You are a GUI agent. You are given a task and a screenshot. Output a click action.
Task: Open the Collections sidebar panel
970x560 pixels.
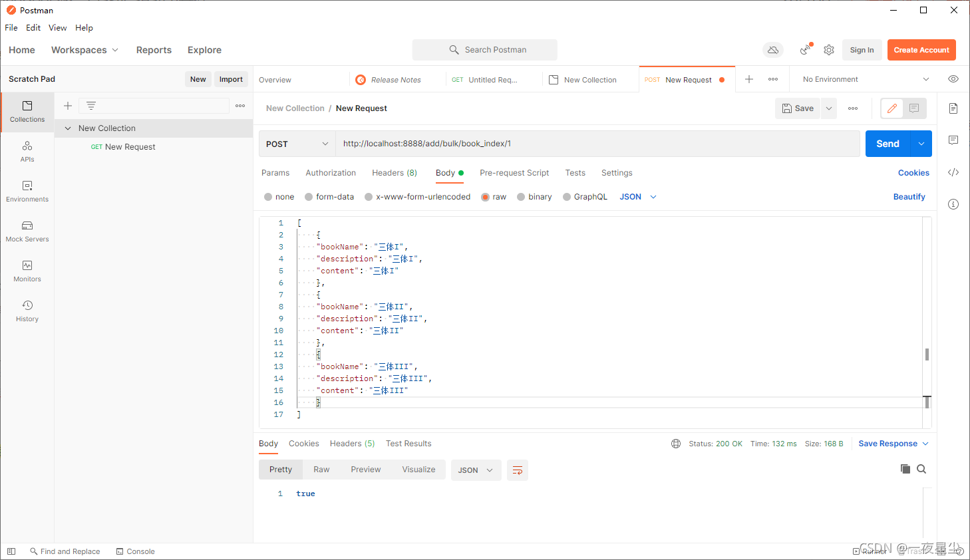[x=27, y=112]
